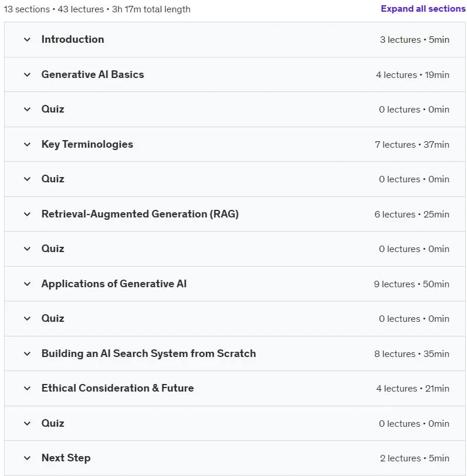
Task: Click Ethical Consideration & Future heading
Action: [x=117, y=389]
